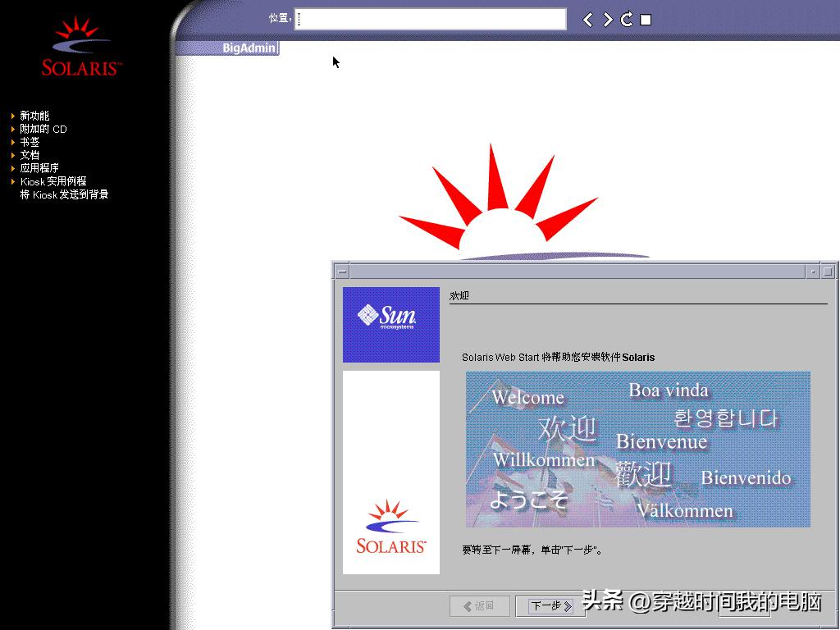
Task: Focus the 位置 location input field
Action: point(430,20)
